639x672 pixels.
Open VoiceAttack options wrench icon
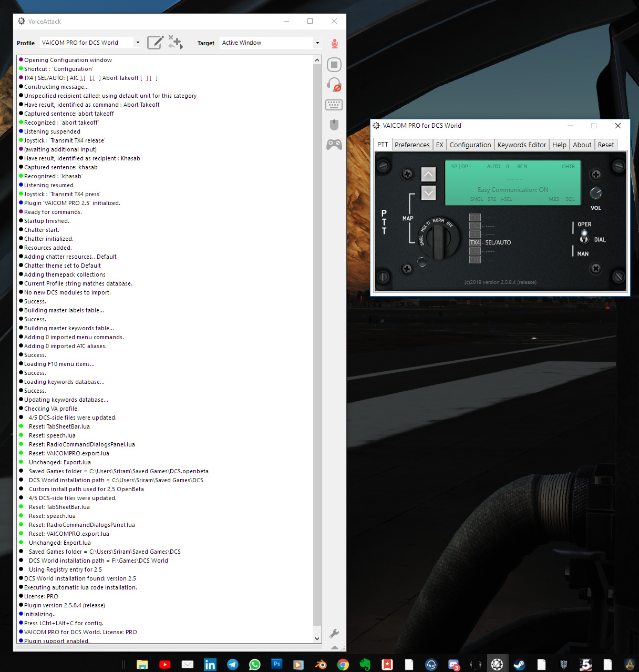tap(334, 633)
